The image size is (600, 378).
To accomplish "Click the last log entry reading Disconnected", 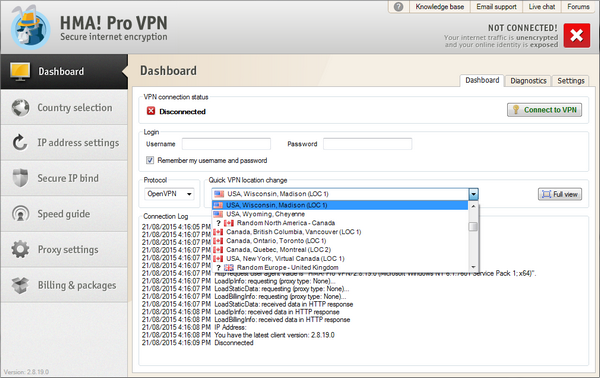I will [197, 343].
